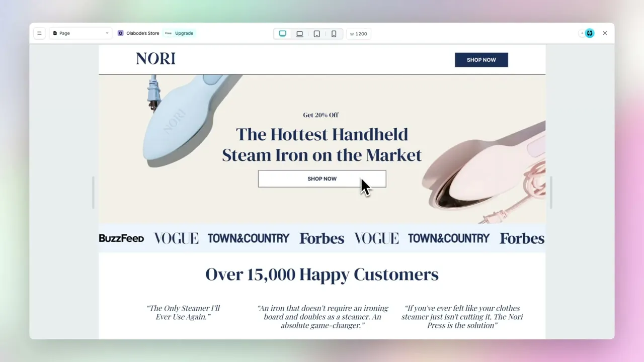Click the Olabode's Store icon
Image resolution: width=644 pixels, height=362 pixels.
[x=121, y=33]
